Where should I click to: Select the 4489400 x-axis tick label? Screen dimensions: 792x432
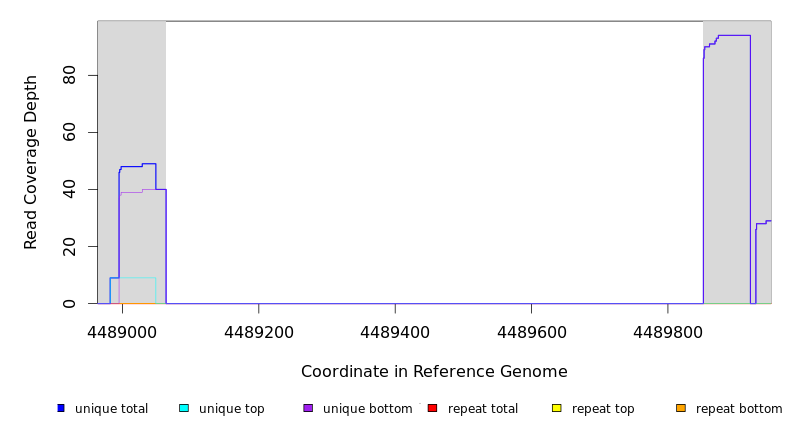395,331
